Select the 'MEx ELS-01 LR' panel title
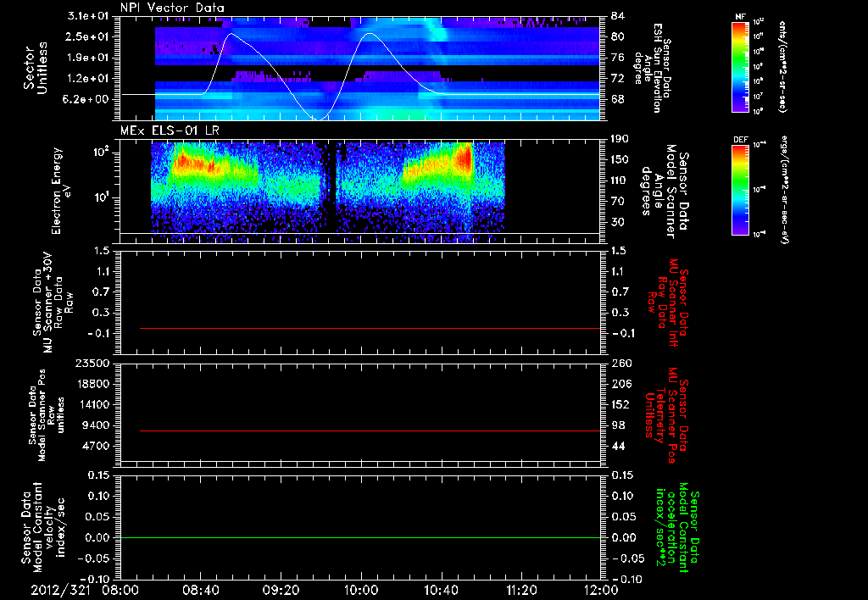 [170, 131]
